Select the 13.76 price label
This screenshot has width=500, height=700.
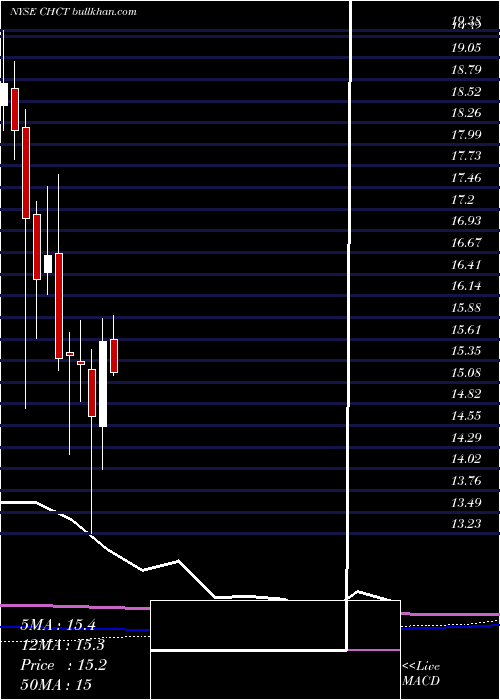click(x=466, y=481)
